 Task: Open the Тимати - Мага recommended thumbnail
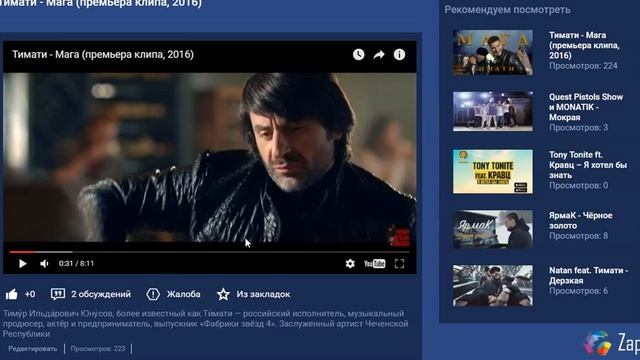tap(493, 52)
